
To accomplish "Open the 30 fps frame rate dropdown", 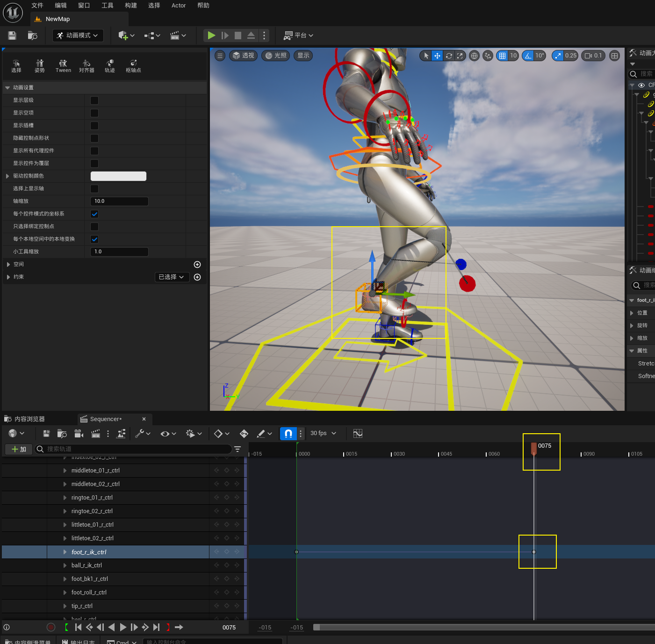I will 323,433.
